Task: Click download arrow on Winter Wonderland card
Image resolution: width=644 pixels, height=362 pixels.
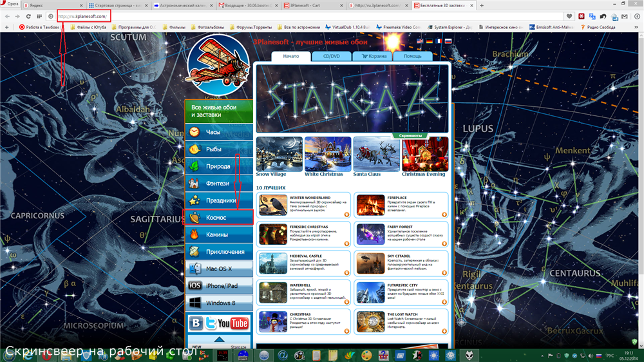Action: tap(346, 214)
